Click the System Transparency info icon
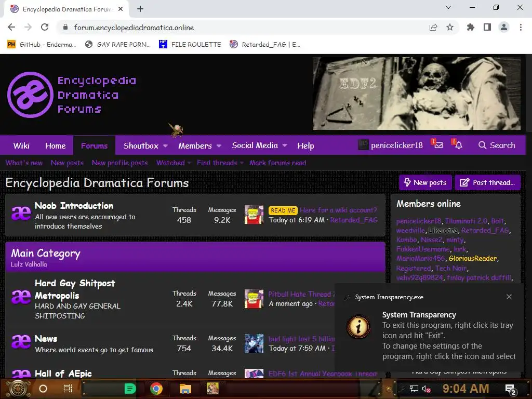This screenshot has height=399, width=532. [x=358, y=327]
